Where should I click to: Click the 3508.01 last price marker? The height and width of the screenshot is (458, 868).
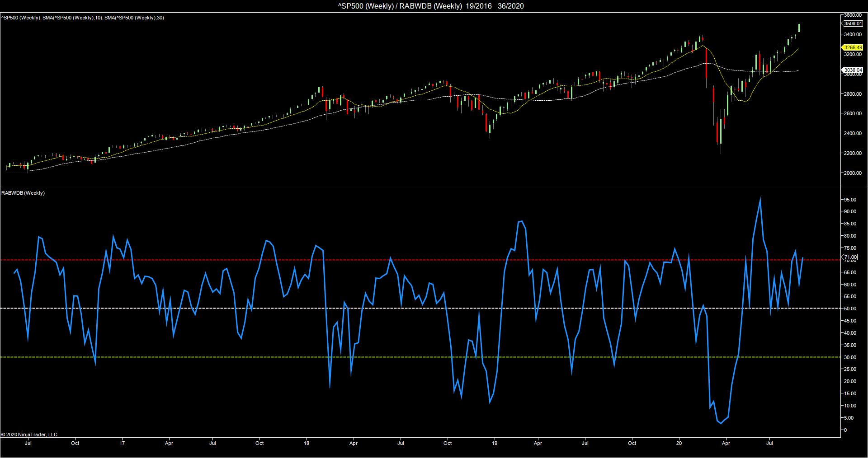click(x=852, y=23)
